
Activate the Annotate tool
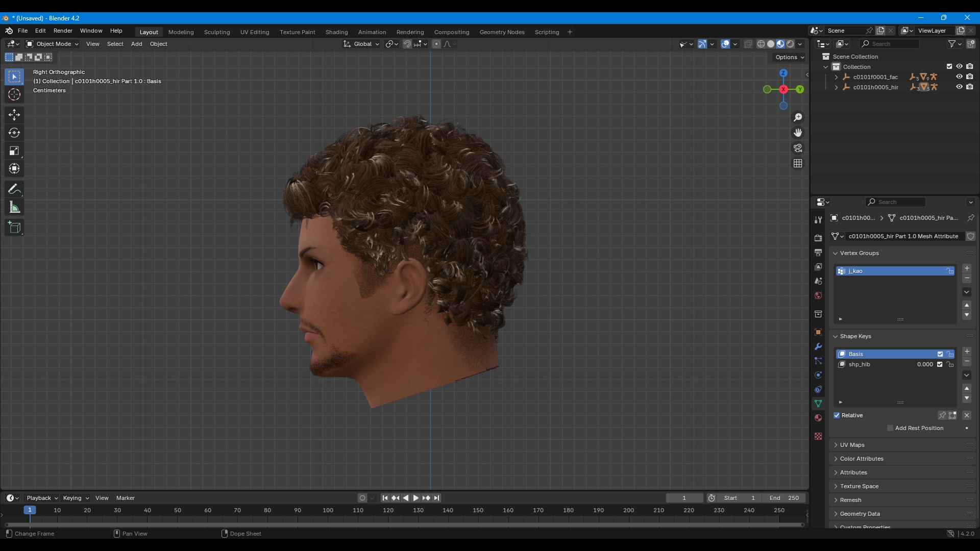pyautogui.click(x=14, y=189)
